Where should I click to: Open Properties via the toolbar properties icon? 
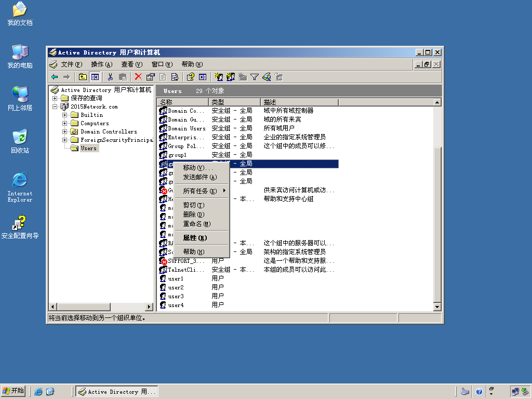150,77
